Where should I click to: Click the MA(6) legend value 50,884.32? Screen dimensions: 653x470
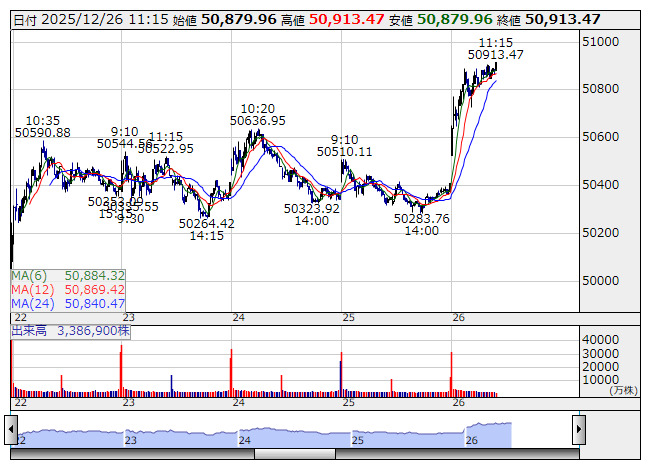click(x=95, y=276)
